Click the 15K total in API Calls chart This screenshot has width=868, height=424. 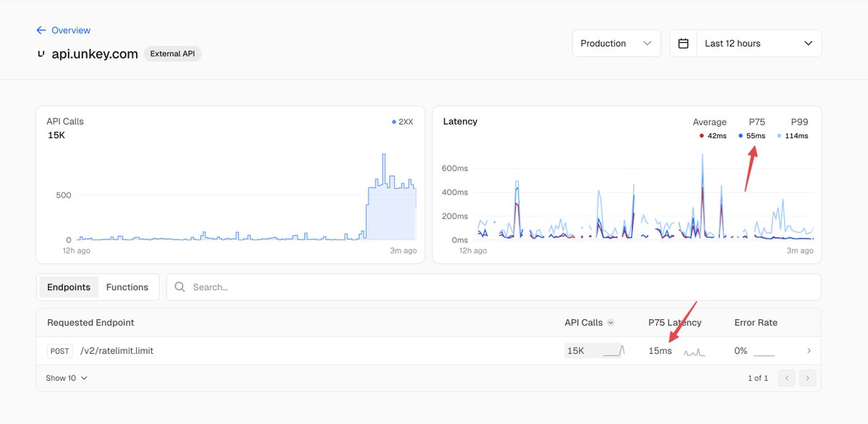(x=56, y=135)
